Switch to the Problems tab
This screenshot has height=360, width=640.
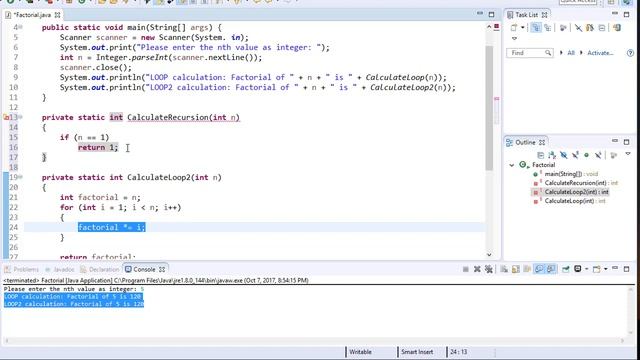pos(22,269)
